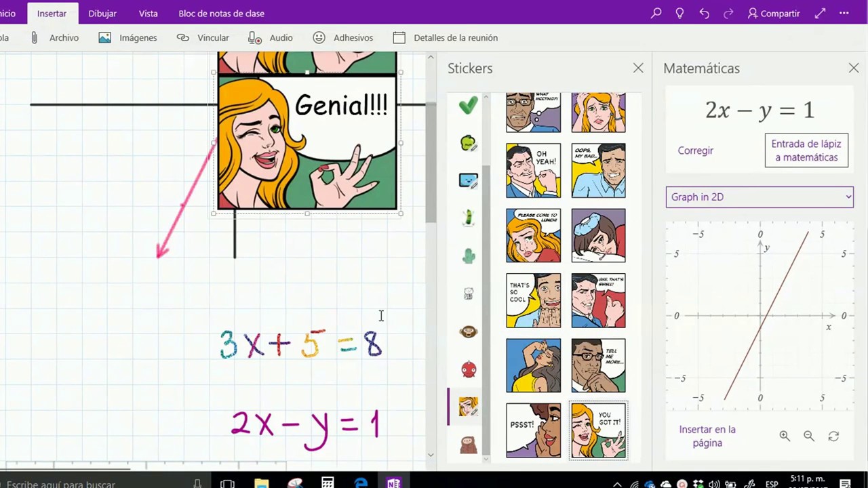Choose the PLEASE COME TO LUNCH sticker
Screen dimensions: 868x488
[x=534, y=235]
